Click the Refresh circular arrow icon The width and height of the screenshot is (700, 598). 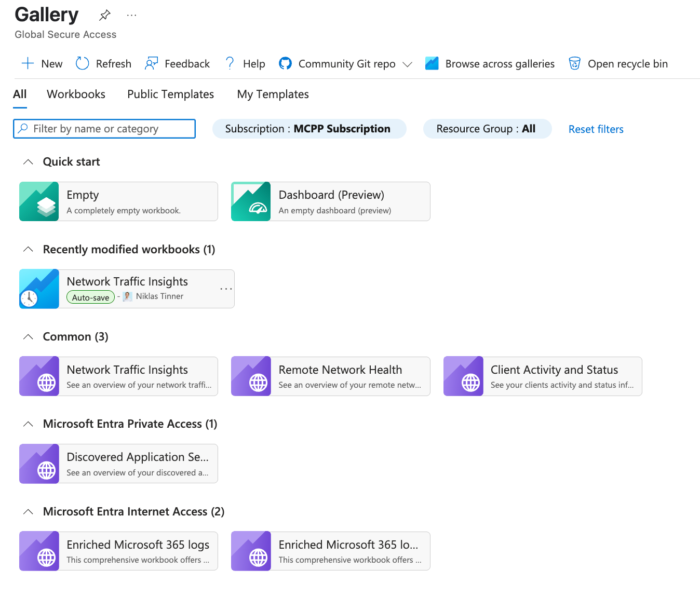(x=83, y=63)
